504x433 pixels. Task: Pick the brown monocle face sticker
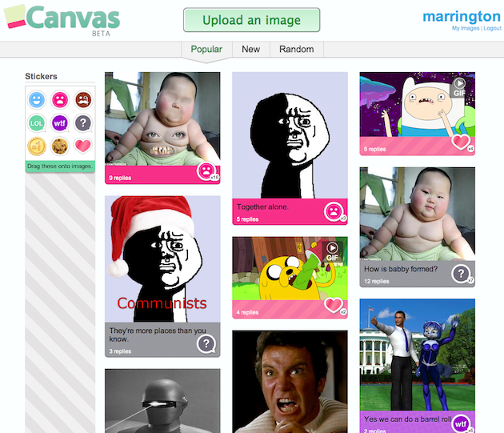83,100
